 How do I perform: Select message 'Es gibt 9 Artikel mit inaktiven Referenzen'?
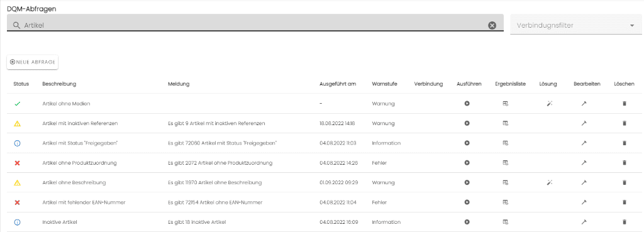coord(216,123)
